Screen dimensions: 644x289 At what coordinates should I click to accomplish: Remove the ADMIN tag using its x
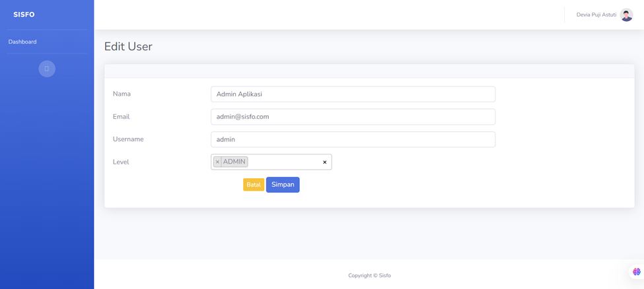217,162
